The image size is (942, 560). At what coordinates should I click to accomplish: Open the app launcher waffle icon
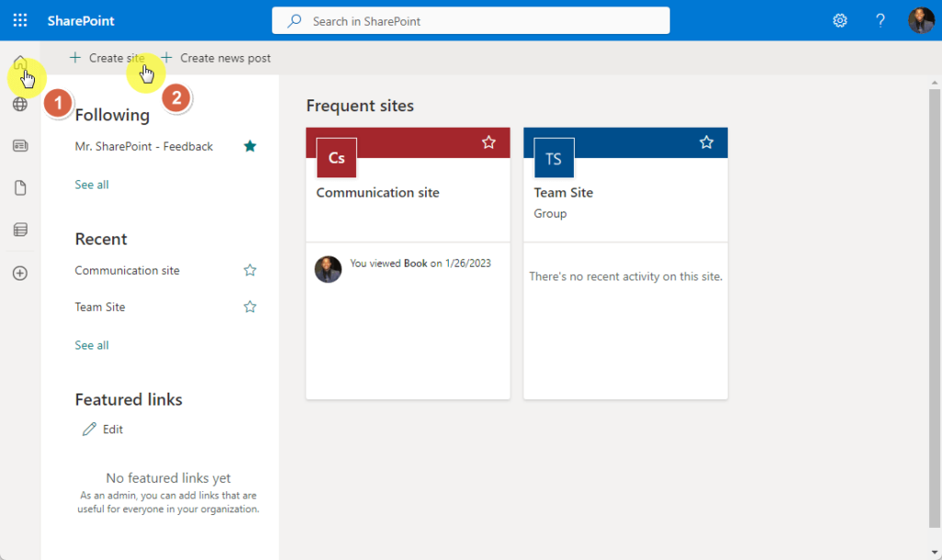click(20, 20)
